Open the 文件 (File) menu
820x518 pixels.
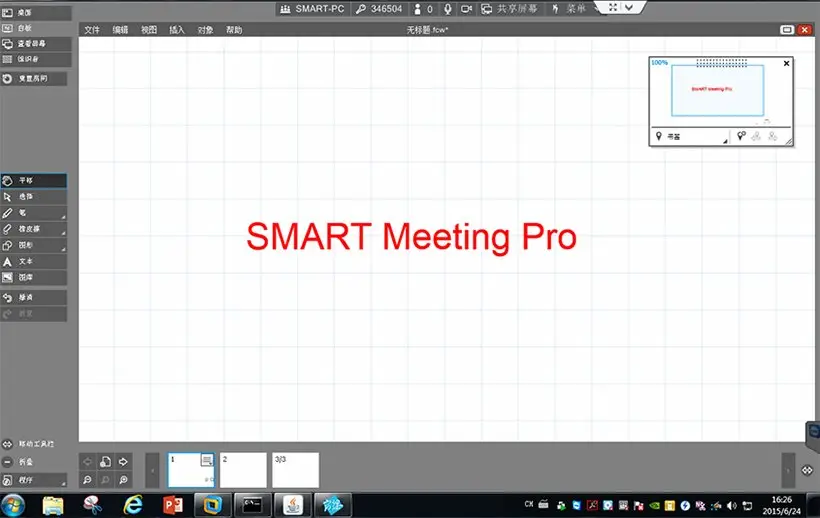(92, 30)
